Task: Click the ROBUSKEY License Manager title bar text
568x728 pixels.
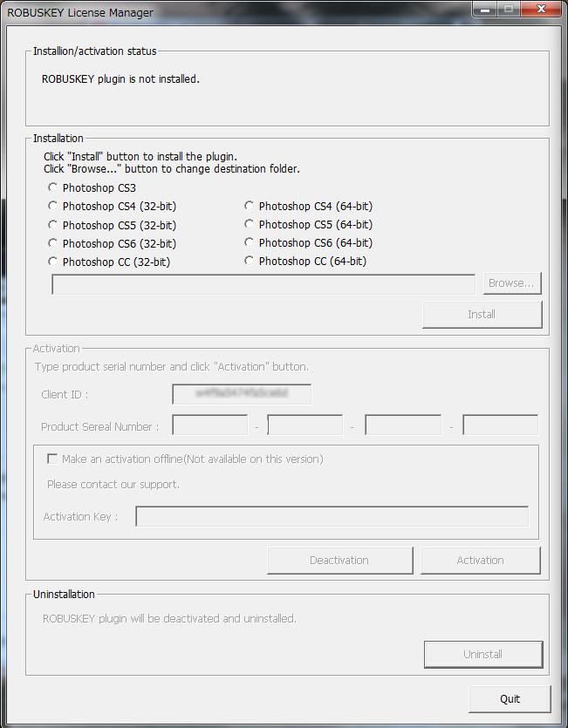Action: click(x=80, y=12)
